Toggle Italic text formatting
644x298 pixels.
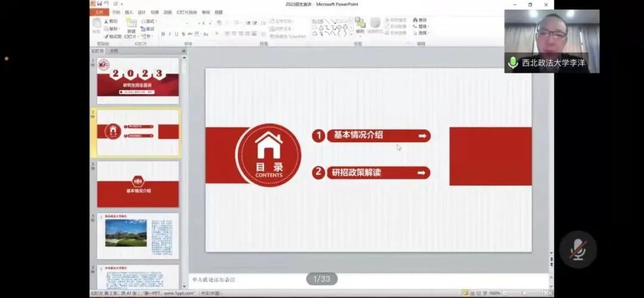pyautogui.click(x=169, y=34)
